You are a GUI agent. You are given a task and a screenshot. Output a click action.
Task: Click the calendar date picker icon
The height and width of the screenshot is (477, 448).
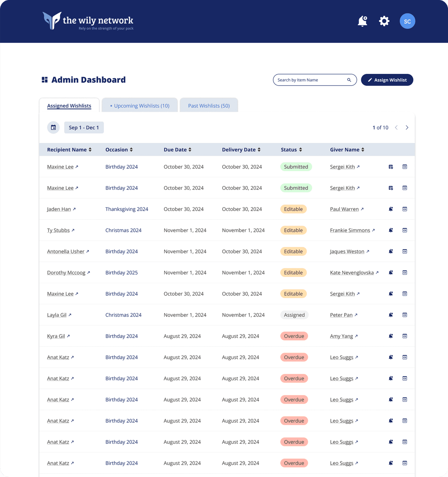pyautogui.click(x=53, y=128)
